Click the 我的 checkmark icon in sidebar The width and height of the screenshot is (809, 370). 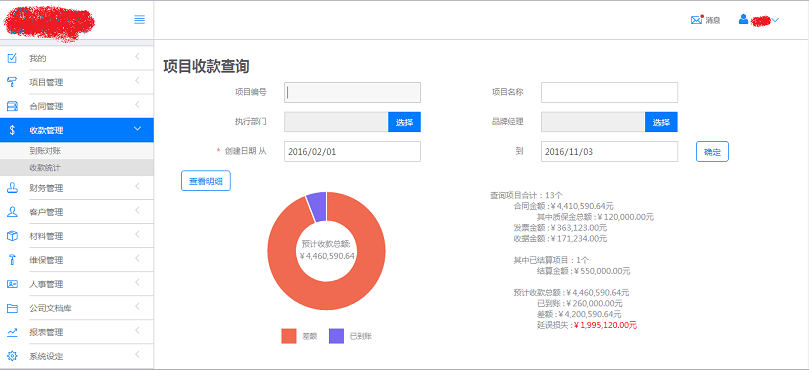click(x=12, y=58)
